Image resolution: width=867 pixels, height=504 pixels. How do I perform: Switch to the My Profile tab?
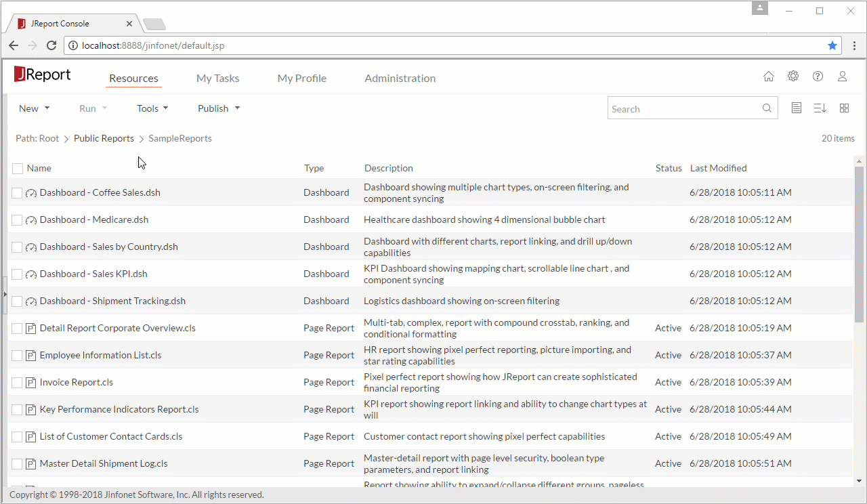[302, 79]
